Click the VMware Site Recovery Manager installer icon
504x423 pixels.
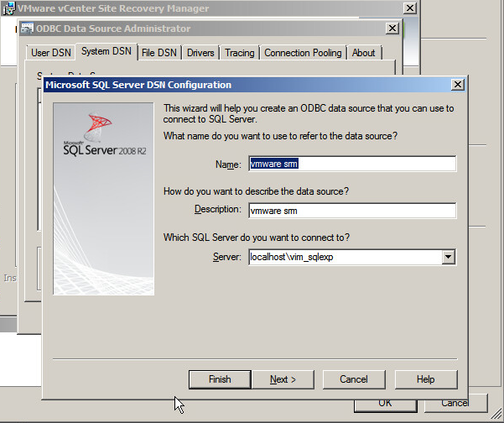(x=8, y=8)
